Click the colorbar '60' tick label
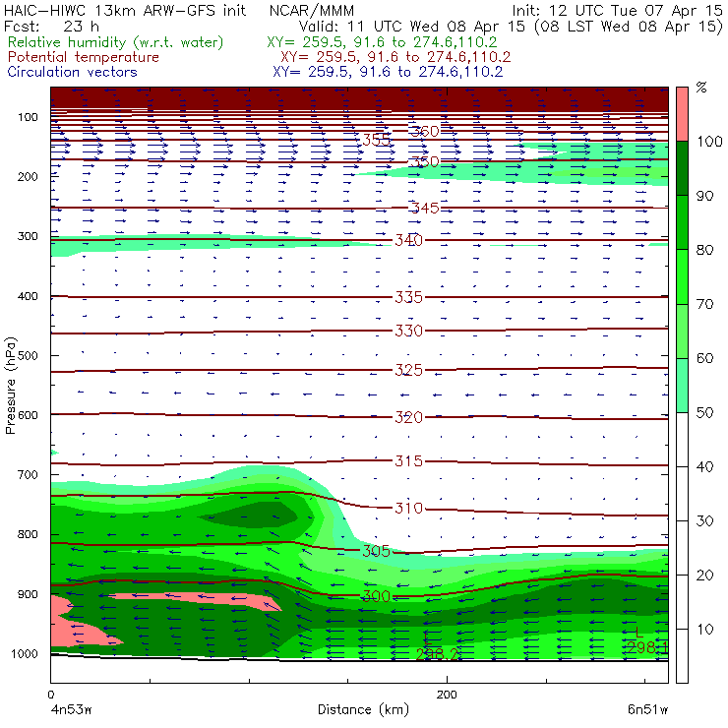Image resolution: width=728 pixels, height=728 pixels. (704, 358)
